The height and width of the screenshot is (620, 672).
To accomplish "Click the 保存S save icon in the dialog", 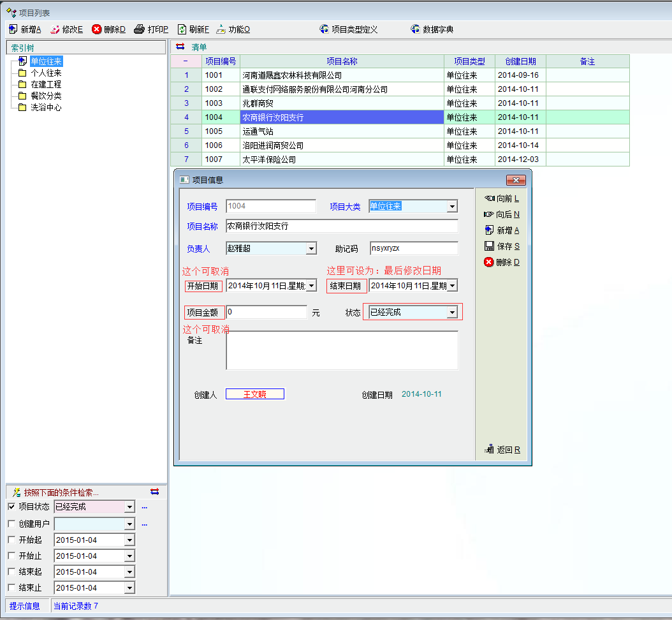I will (x=489, y=246).
